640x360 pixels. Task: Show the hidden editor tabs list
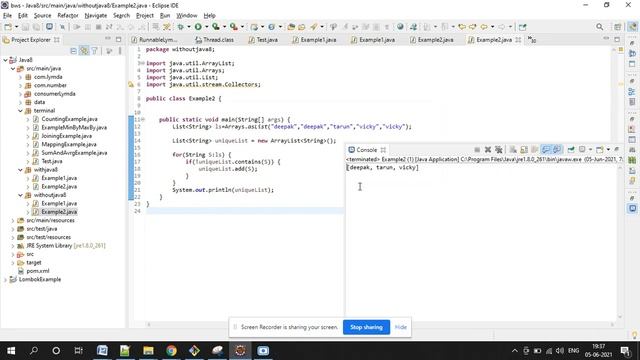tap(532, 40)
